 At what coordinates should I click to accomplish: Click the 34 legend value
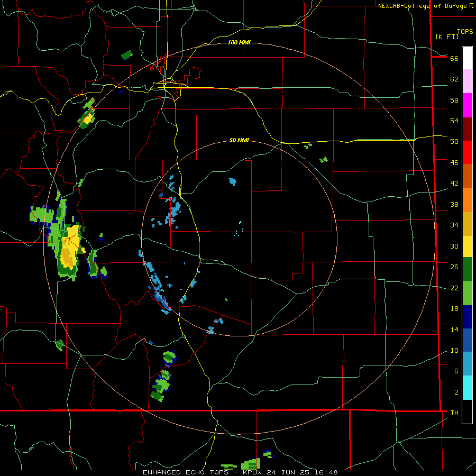coord(454,225)
